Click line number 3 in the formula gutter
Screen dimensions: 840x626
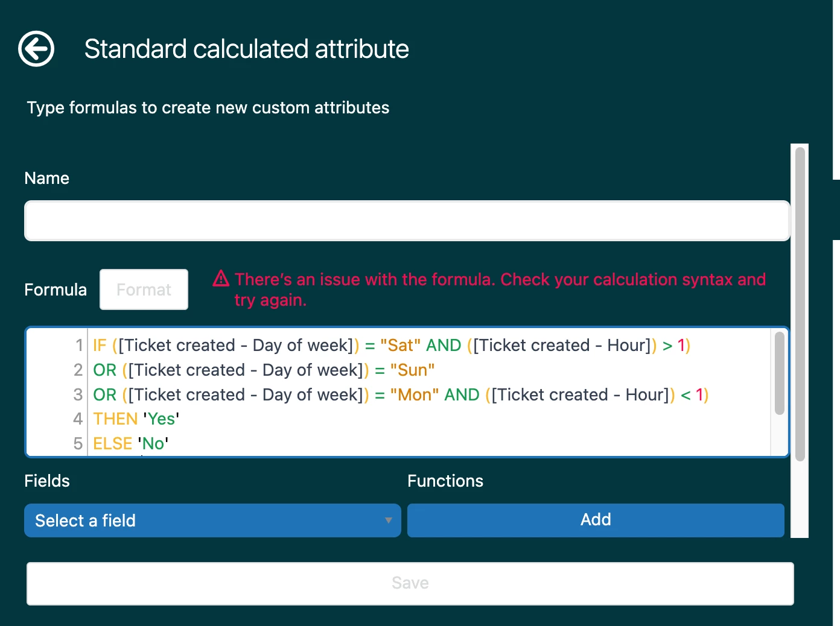pyautogui.click(x=78, y=395)
